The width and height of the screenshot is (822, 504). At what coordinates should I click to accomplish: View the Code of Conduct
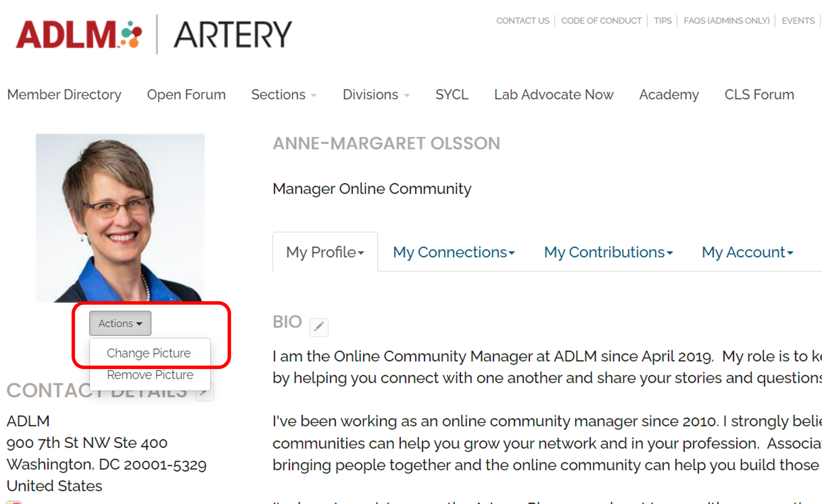click(601, 21)
